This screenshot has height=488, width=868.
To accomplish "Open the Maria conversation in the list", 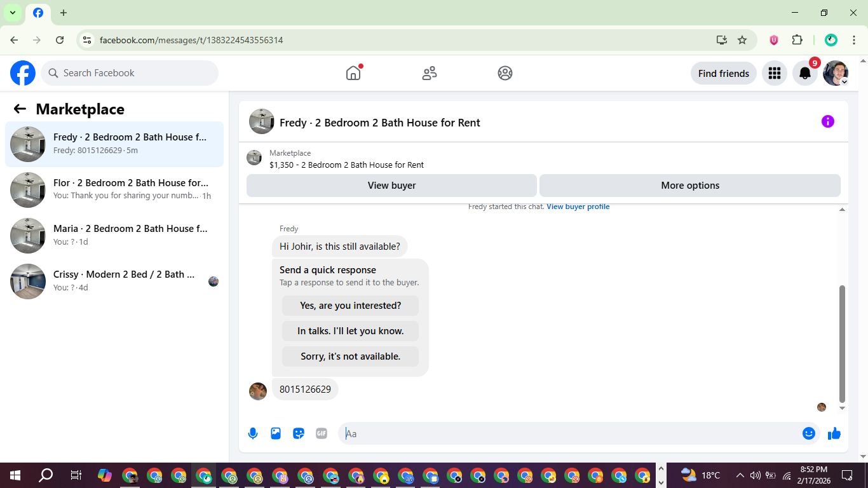I will (x=114, y=236).
